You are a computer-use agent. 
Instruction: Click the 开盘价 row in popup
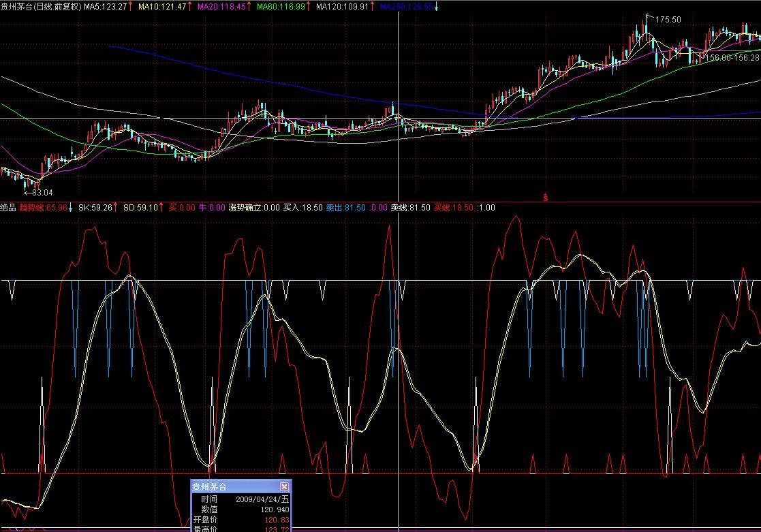[x=241, y=519]
